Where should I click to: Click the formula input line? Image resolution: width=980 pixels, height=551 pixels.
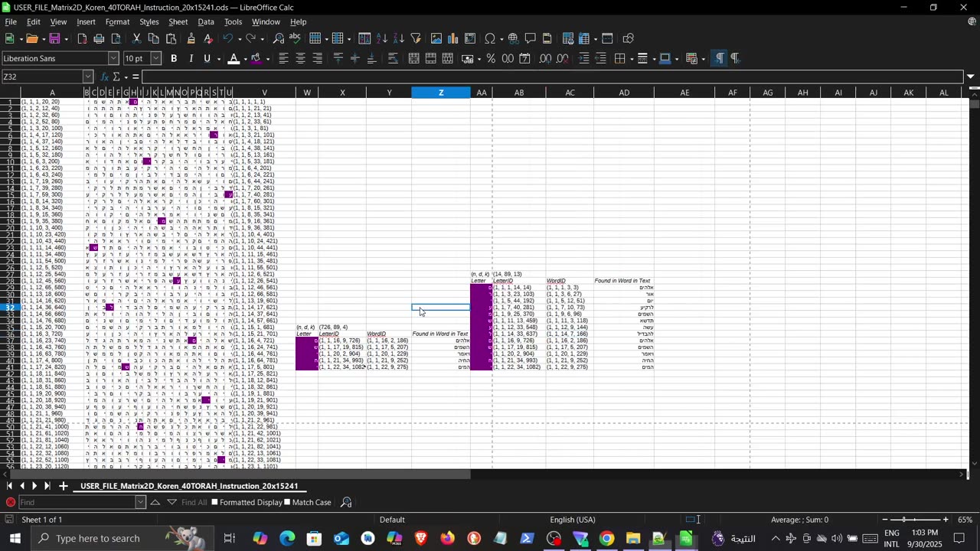553,77
